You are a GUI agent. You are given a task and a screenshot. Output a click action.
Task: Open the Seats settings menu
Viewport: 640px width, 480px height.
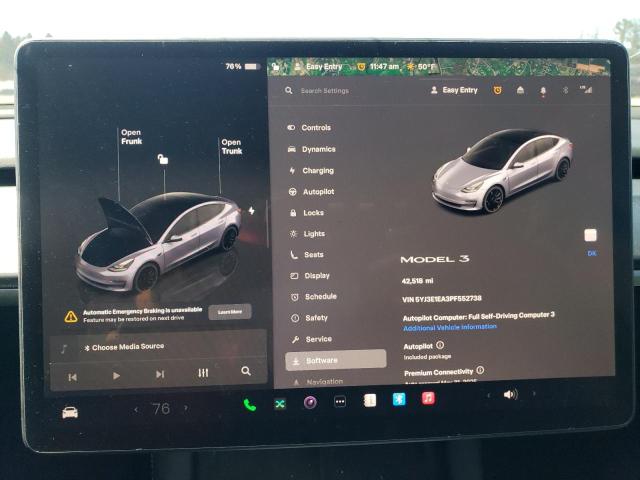pos(307,255)
